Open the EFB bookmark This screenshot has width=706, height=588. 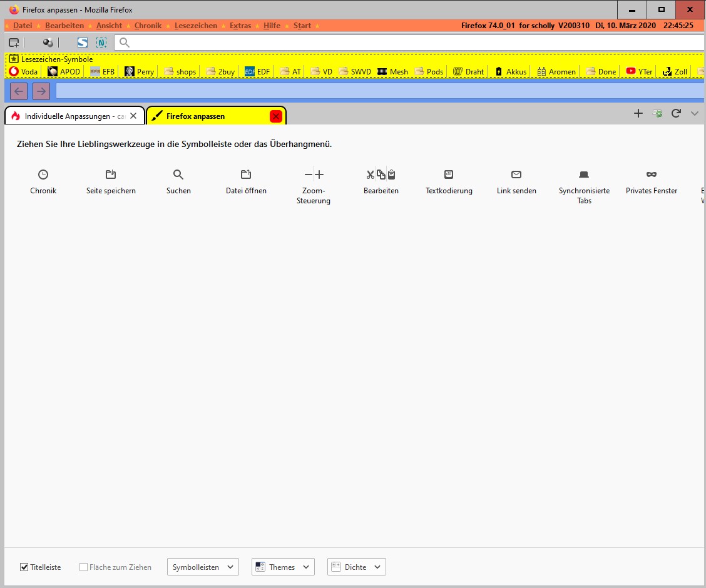coord(103,71)
